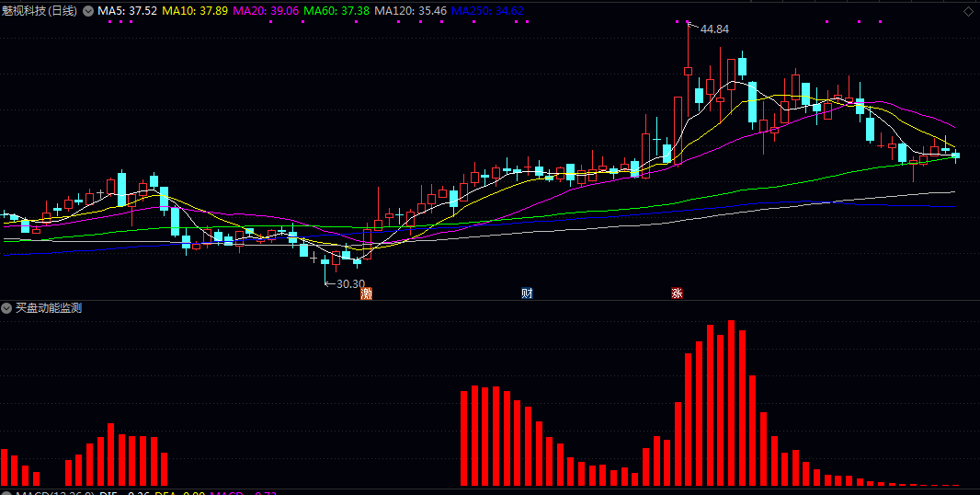980x495 pixels.
Task: Select the candlestick with the 44.84 high
Action: click(x=688, y=69)
